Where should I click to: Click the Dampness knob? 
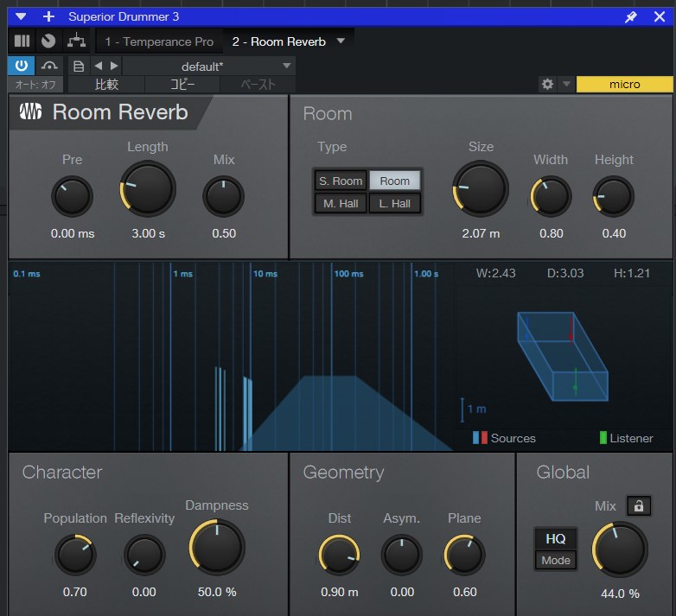[216, 547]
